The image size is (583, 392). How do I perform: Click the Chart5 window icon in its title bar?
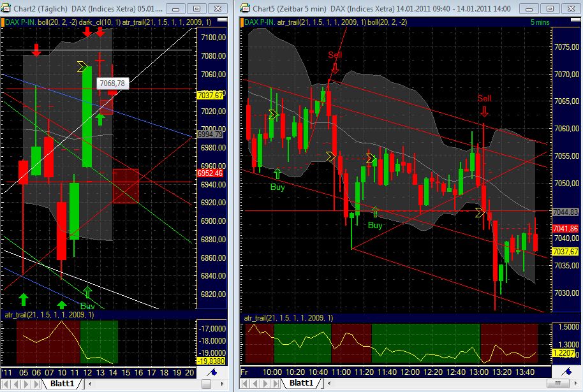pyautogui.click(x=244, y=9)
